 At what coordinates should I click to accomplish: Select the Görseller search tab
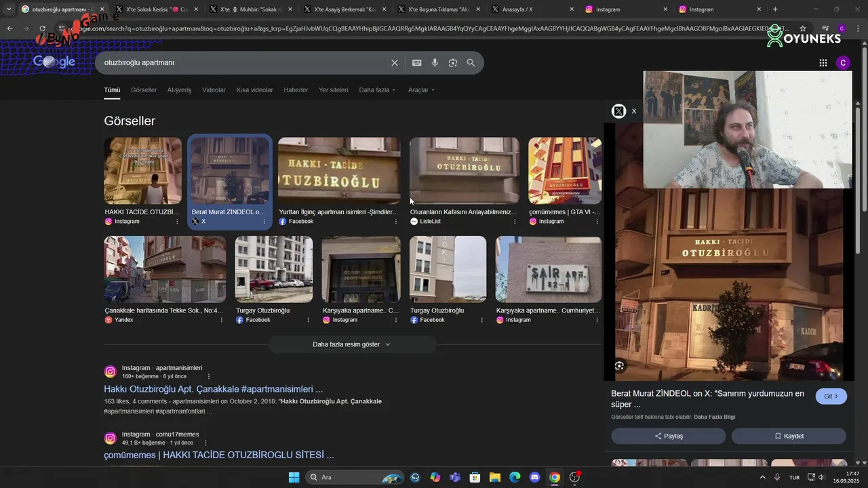(x=144, y=90)
